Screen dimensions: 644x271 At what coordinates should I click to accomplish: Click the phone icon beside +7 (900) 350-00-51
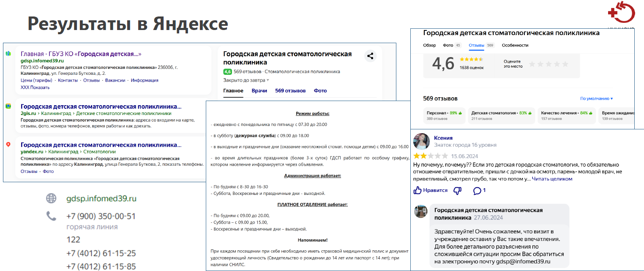point(51,216)
